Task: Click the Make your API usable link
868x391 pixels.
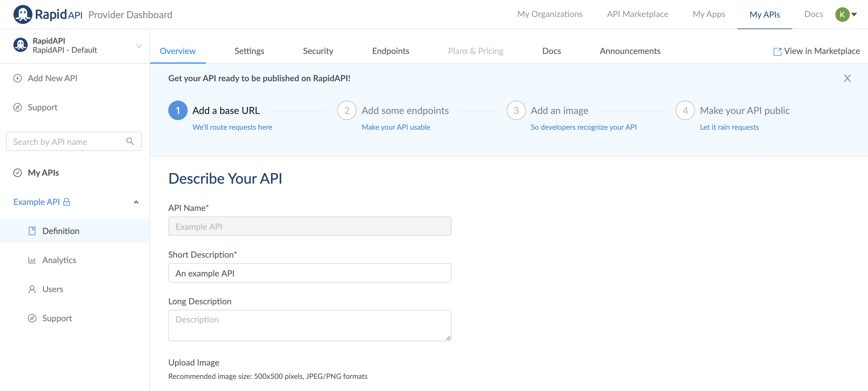Action: pyautogui.click(x=396, y=127)
